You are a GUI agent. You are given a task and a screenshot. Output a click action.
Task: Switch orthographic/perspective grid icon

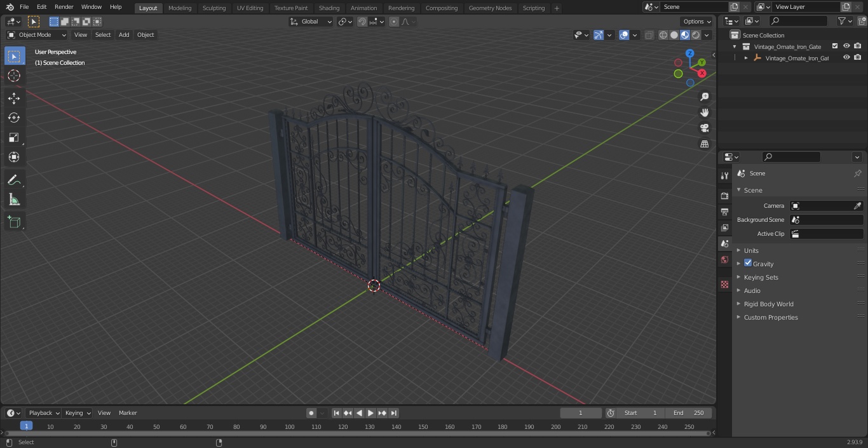click(x=704, y=144)
